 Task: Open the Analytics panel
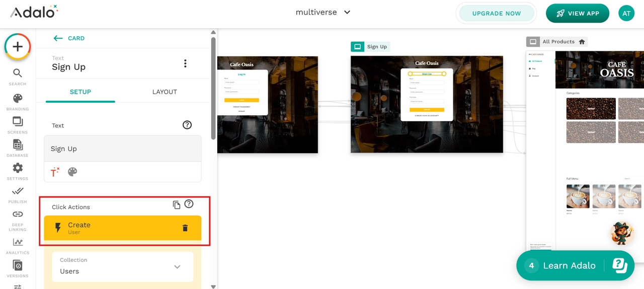18,246
